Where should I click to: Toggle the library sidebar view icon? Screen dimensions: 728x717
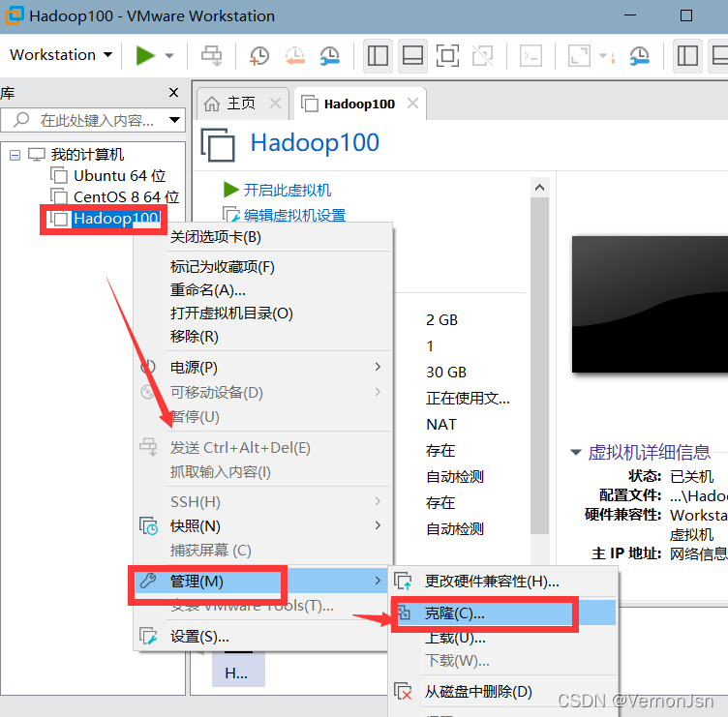[378, 56]
